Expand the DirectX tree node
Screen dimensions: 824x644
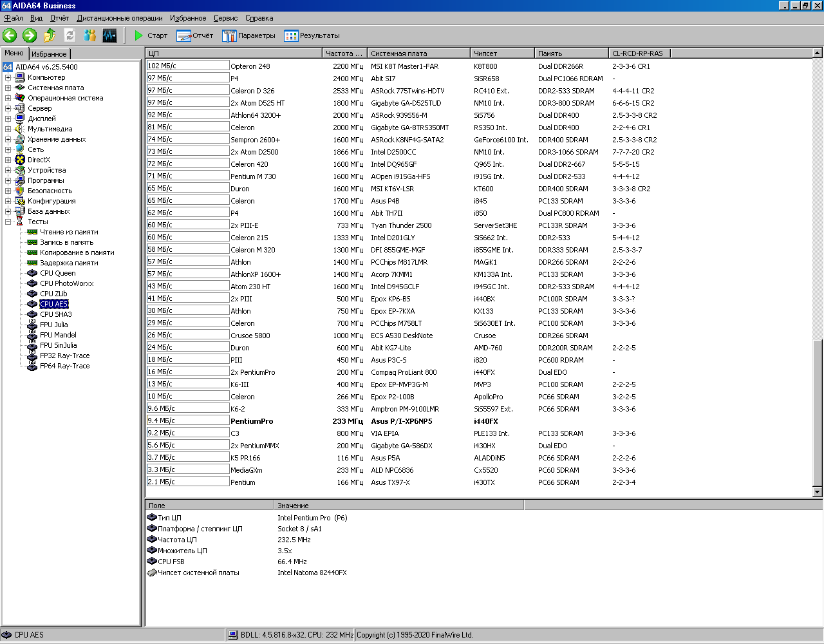[8, 160]
